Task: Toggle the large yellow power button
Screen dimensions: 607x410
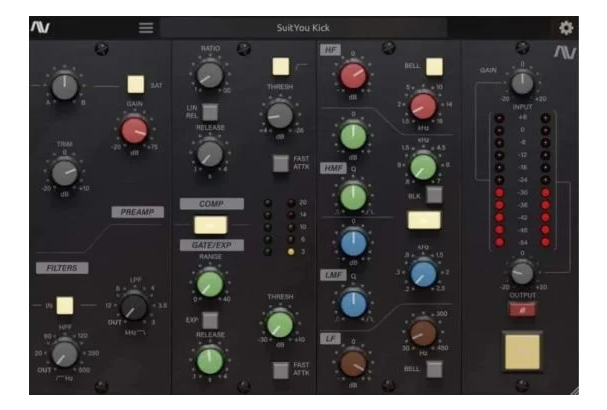Action: click(522, 352)
